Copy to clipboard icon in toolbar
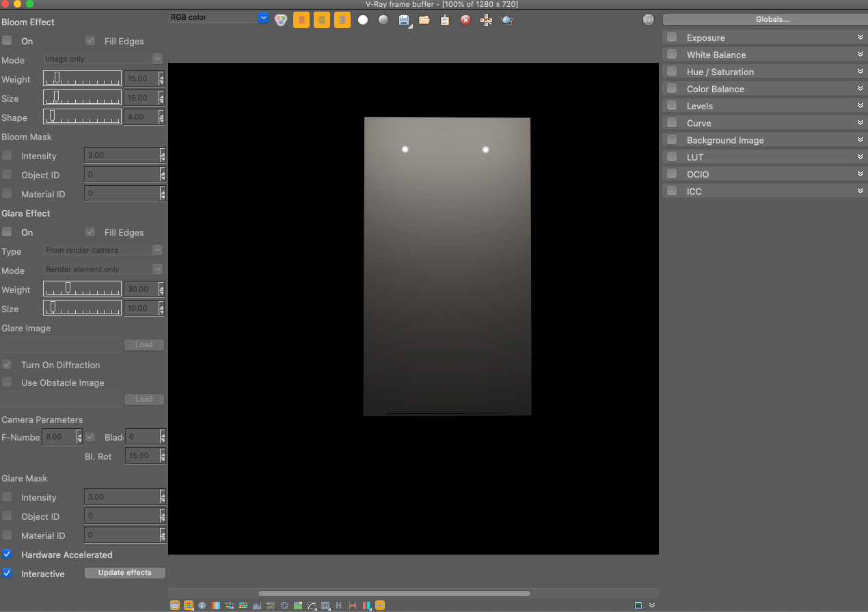This screenshot has width=868, height=612. pos(445,20)
